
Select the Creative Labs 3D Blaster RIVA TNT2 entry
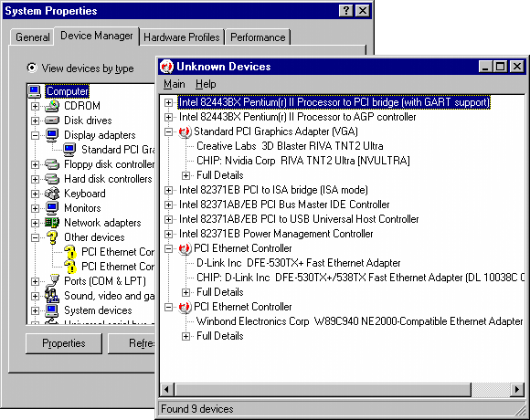pos(290,146)
